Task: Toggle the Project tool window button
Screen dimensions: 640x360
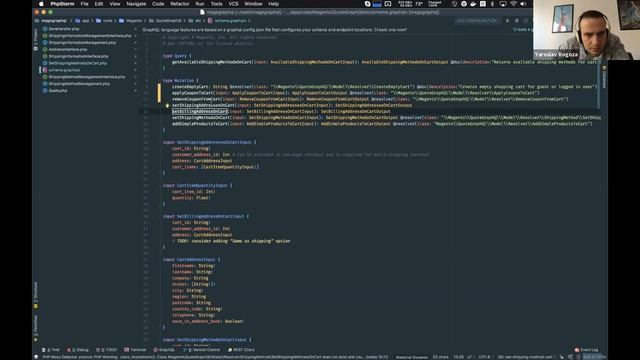Action: [36, 40]
